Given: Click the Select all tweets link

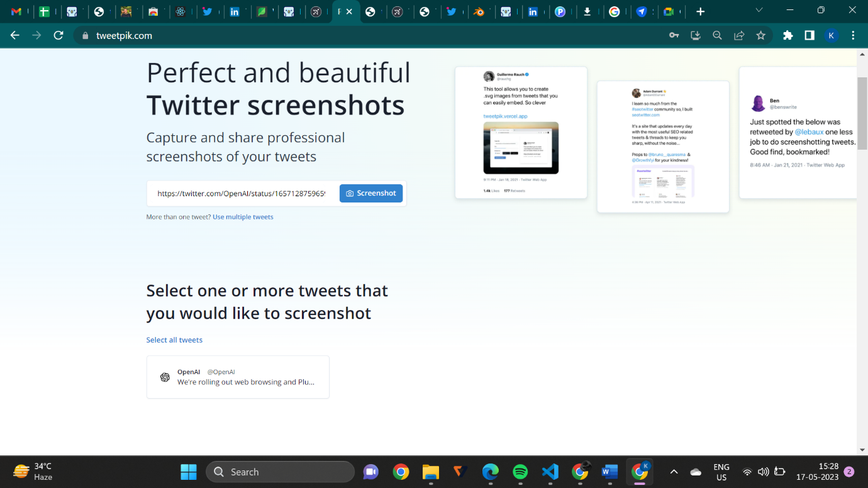Looking at the screenshot, I should pyautogui.click(x=174, y=340).
